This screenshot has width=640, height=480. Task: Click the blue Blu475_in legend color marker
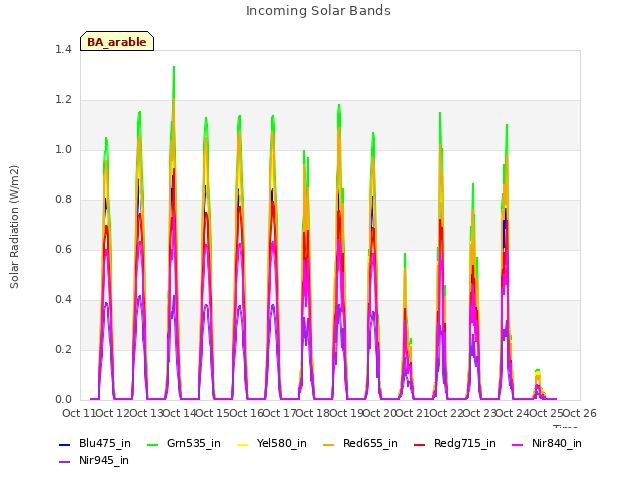click(64, 444)
